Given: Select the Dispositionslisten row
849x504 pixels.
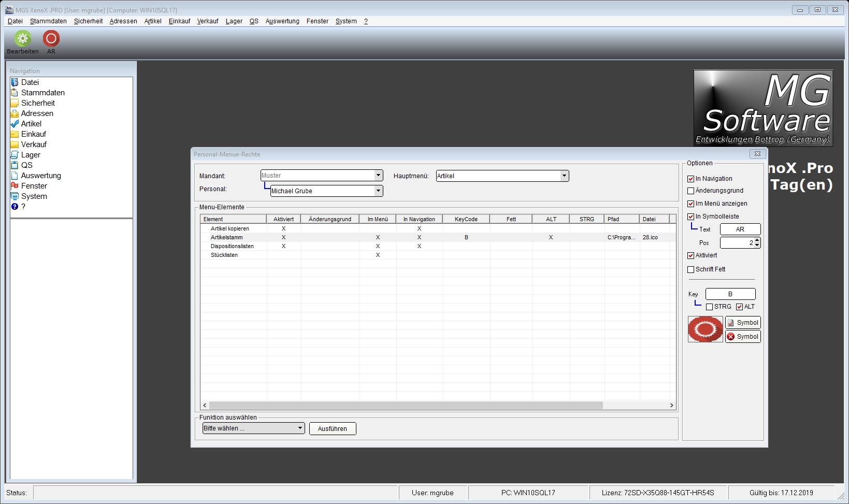Looking at the screenshot, I should coord(438,246).
